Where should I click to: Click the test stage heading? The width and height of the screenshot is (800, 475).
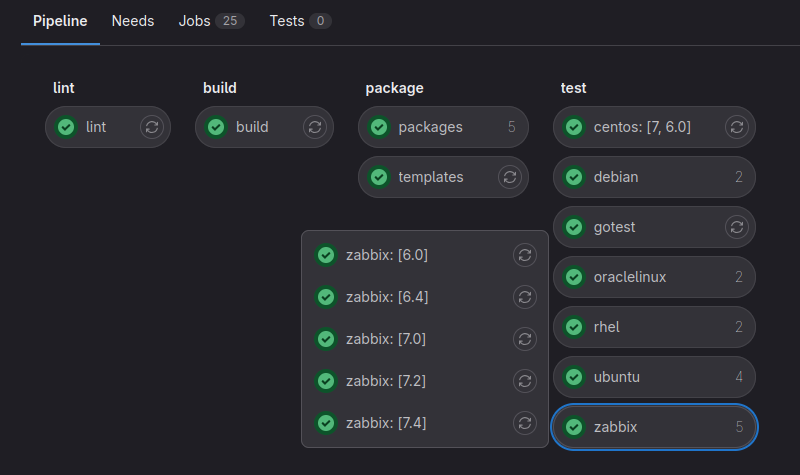(573, 88)
